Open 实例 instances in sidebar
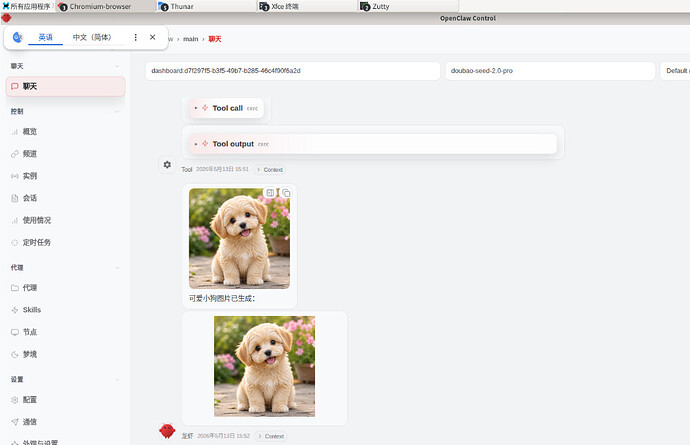Image resolution: width=690 pixels, height=445 pixels. (x=65, y=176)
